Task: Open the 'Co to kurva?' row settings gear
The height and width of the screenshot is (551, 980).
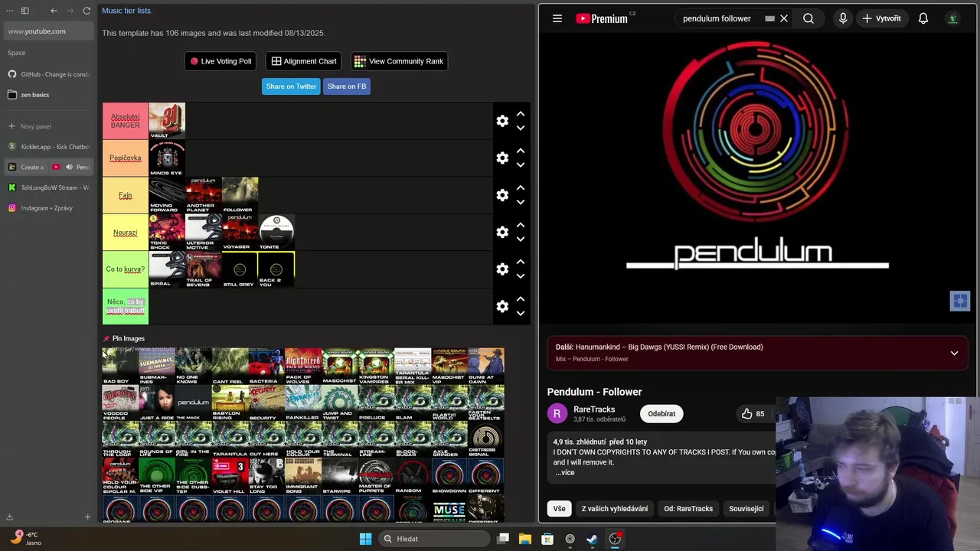Action: [502, 269]
